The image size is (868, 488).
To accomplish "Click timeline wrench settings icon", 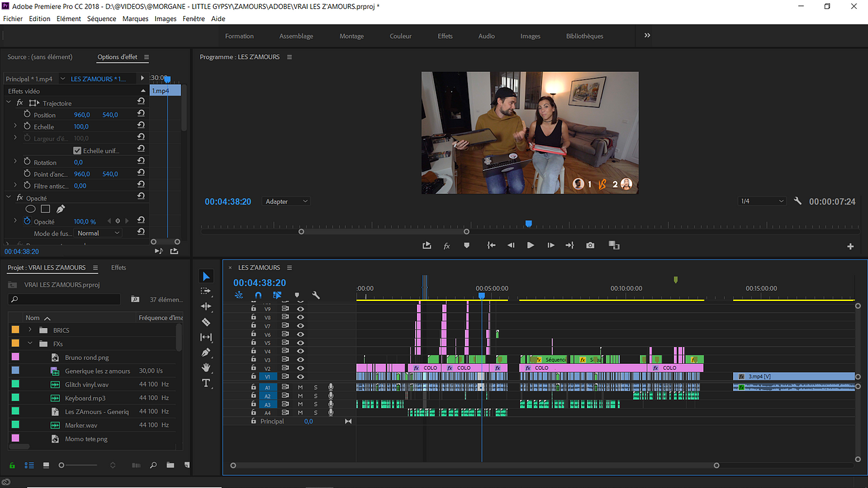I will [x=316, y=295].
